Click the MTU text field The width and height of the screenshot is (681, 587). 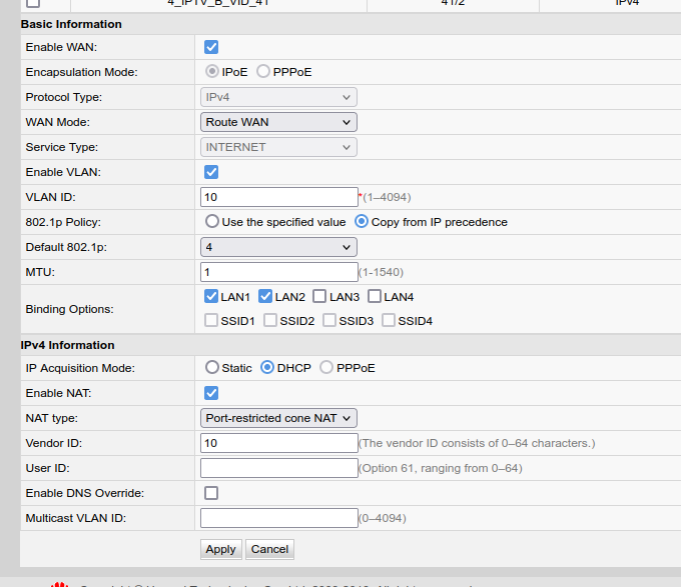[x=279, y=272]
